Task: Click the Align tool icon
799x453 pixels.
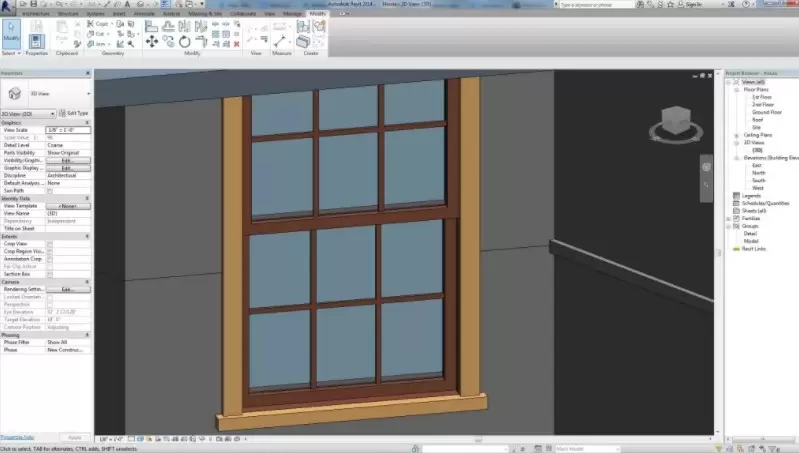Action: point(151,26)
